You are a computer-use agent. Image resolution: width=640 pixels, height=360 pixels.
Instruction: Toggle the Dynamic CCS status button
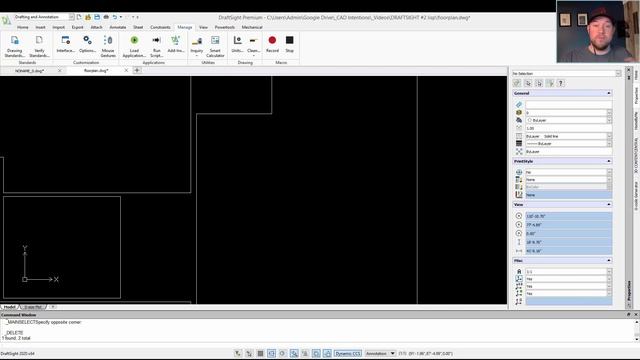pos(348,353)
